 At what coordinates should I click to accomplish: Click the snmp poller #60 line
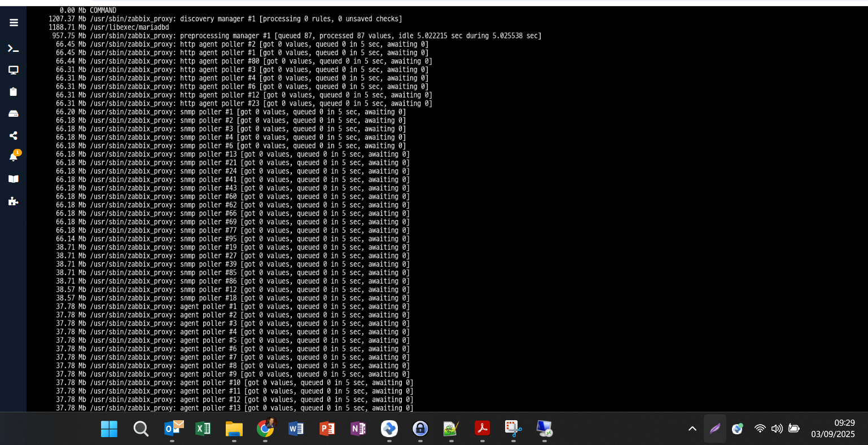[x=233, y=196]
